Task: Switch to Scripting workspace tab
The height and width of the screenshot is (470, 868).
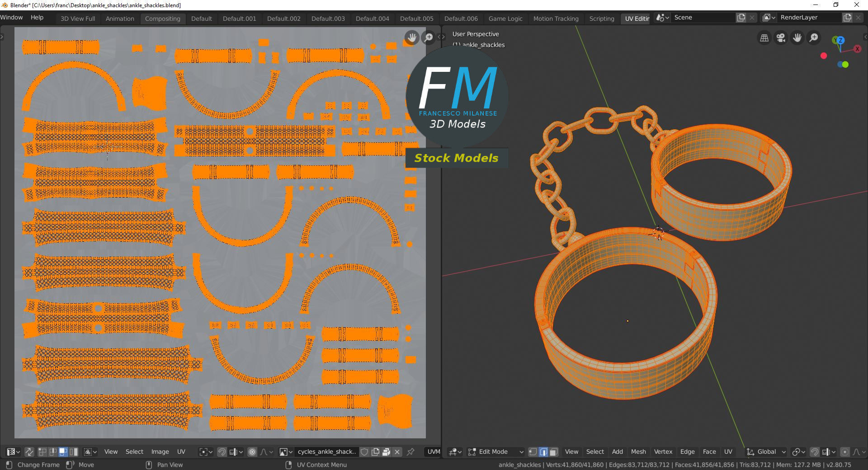Action: click(602, 19)
